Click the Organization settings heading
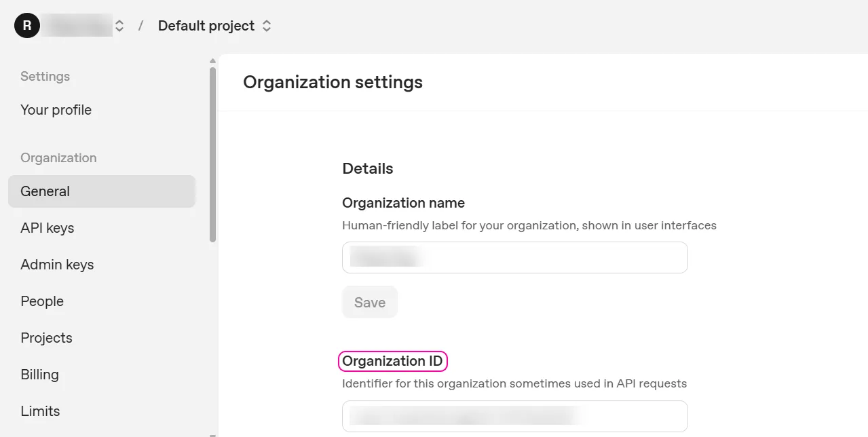The height and width of the screenshot is (437, 868). coord(333,82)
